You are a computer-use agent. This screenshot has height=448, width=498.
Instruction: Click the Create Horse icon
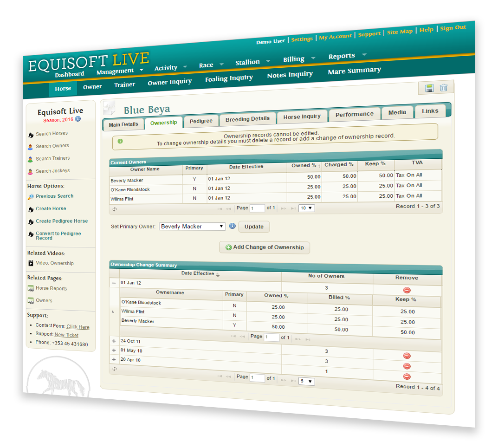click(31, 209)
